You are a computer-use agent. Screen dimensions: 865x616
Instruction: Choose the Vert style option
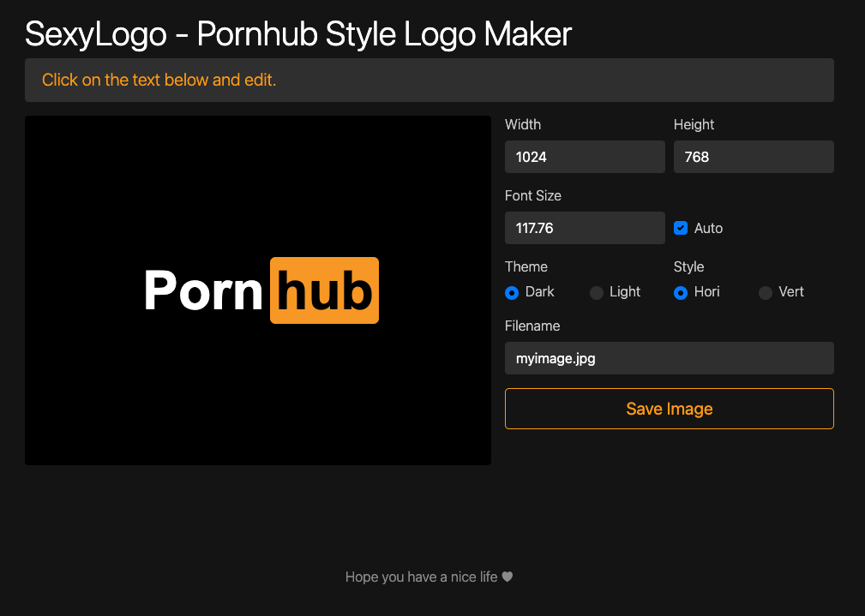[766, 292]
